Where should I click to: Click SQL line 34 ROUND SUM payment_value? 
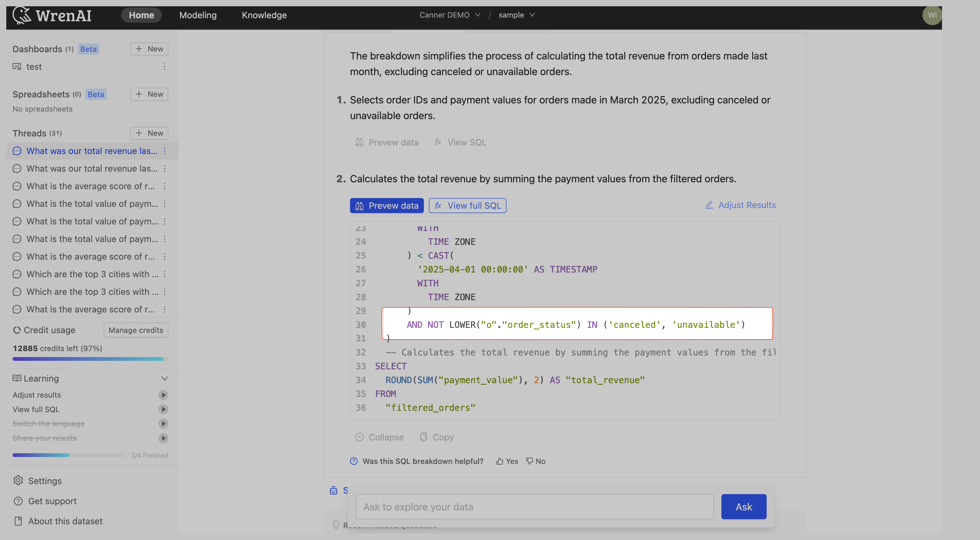[x=515, y=380]
